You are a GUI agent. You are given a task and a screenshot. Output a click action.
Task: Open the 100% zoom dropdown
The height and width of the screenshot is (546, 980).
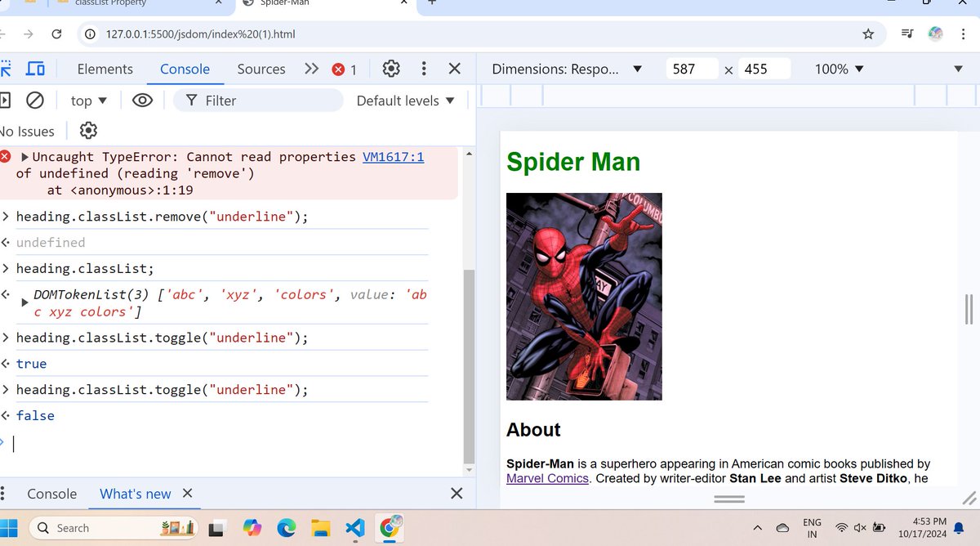[x=838, y=69]
